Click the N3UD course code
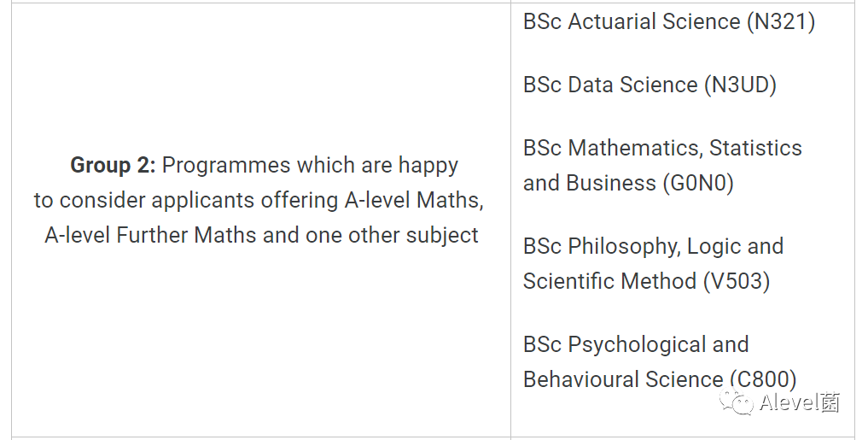Screen dimensions: 868x440 [740, 85]
